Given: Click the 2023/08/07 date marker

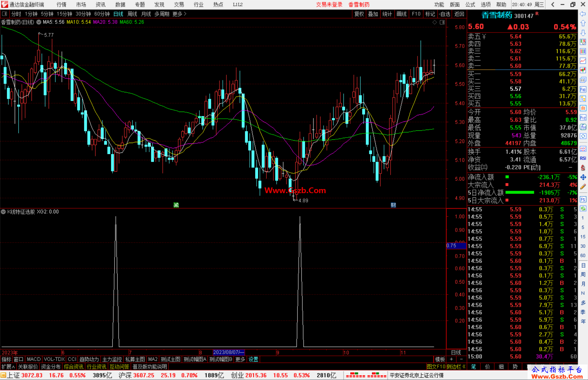Looking at the screenshot, I should (229, 352).
